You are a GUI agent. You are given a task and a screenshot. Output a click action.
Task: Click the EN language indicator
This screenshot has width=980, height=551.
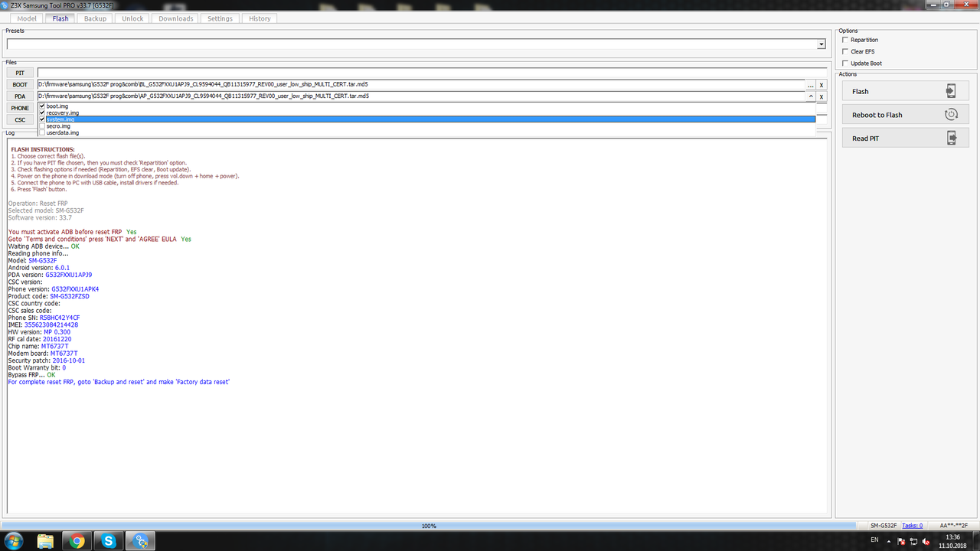point(874,540)
